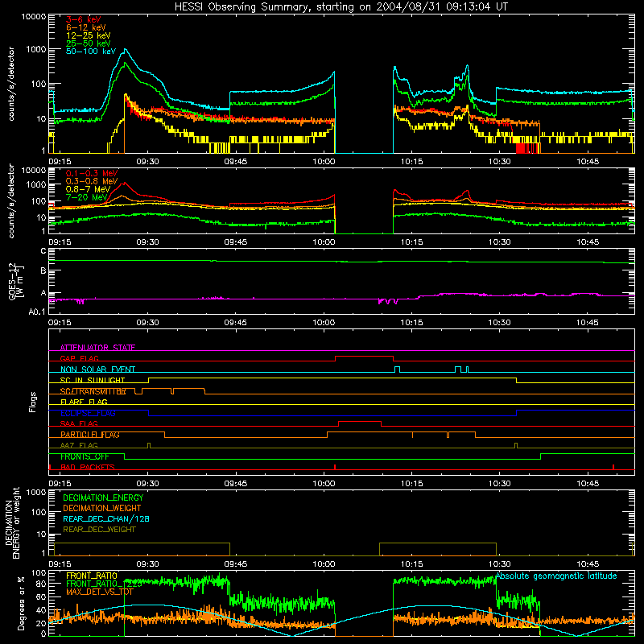
Task: Click the 50-100 keV curve peak
Action: point(126,49)
